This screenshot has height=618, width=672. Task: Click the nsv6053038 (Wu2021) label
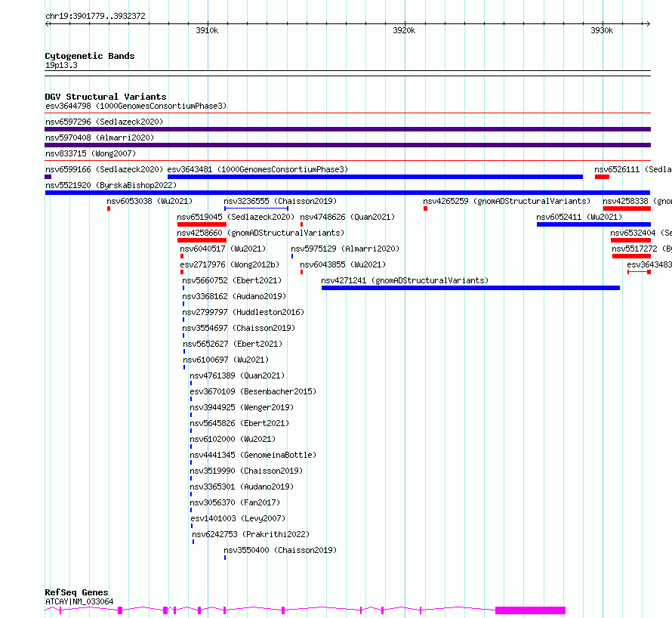(x=150, y=201)
